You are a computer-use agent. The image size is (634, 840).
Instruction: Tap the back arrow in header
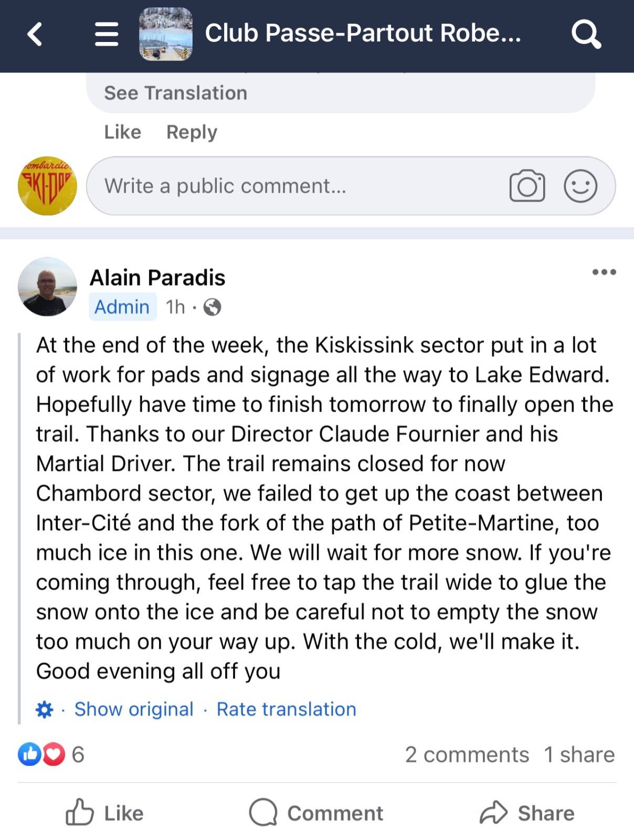[35, 34]
